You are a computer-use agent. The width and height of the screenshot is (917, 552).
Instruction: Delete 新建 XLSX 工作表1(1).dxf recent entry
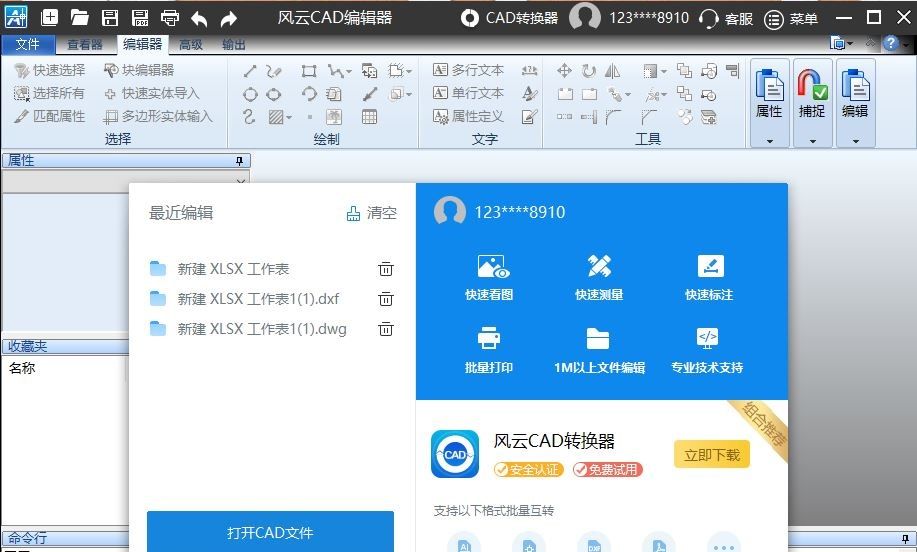(385, 299)
